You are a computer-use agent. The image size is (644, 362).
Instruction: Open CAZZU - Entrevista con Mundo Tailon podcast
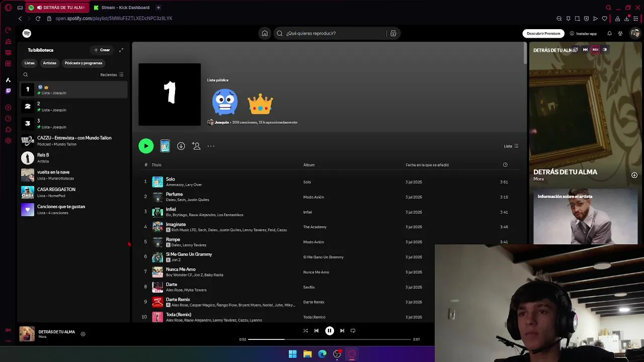[x=73, y=141]
